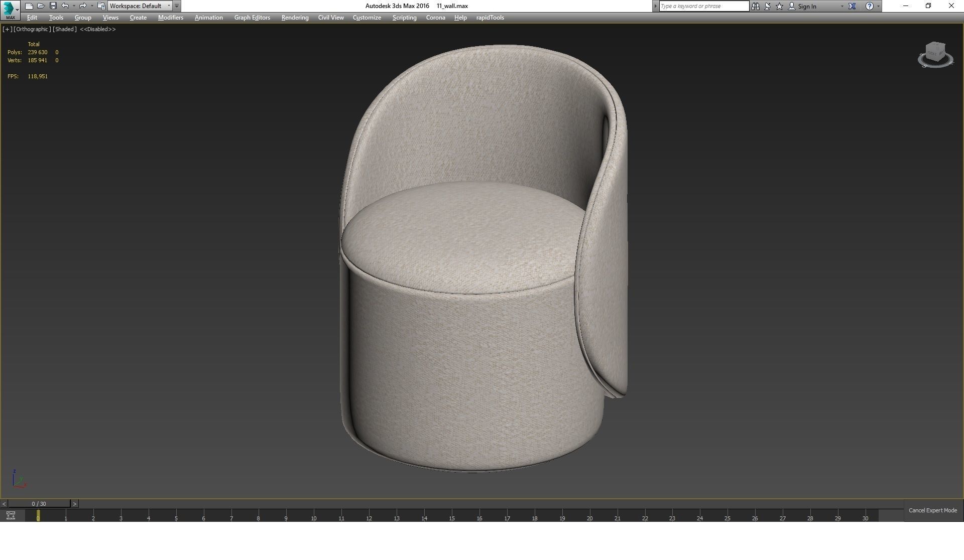Open the Customize menu
Screen dimensions: 964x560
tap(367, 18)
